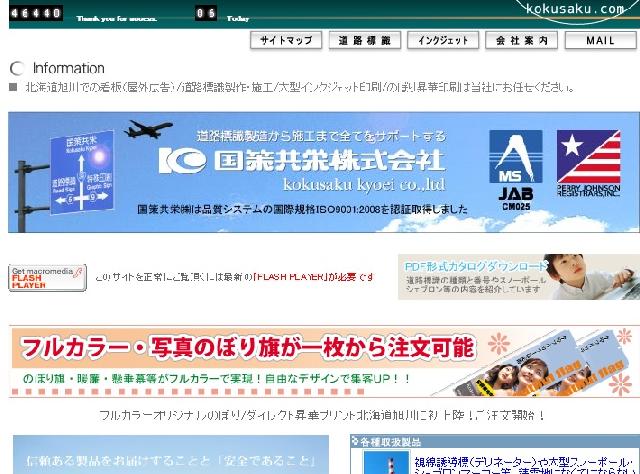The height and width of the screenshot is (474, 640).
Task: Click the Get Macromedia Flash Player badge
Action: click(47, 278)
